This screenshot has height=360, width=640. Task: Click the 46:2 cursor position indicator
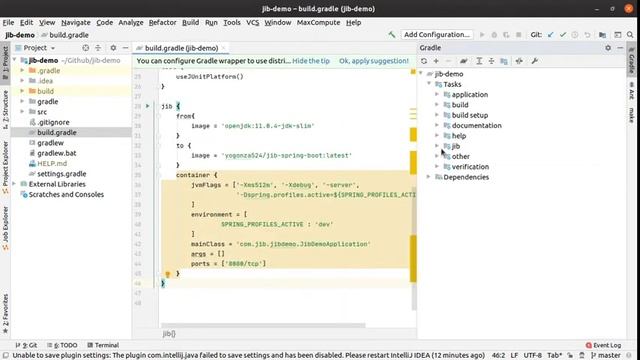(498, 356)
